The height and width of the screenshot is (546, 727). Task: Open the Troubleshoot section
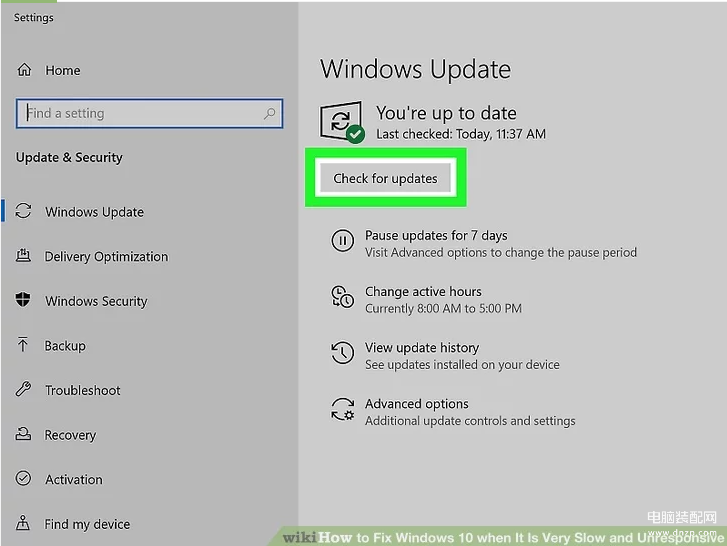(83, 390)
